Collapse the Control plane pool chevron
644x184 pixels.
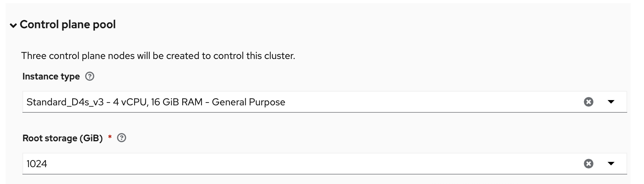13,25
